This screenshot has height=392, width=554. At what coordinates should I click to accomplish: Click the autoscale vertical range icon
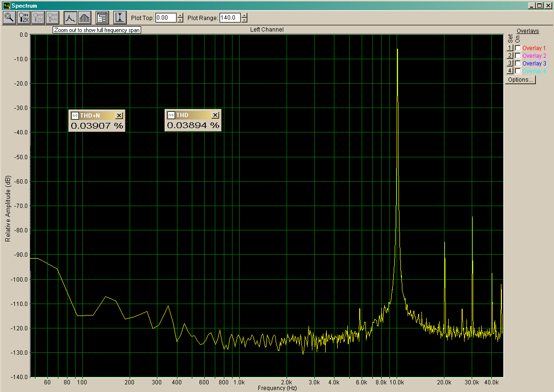(x=120, y=18)
